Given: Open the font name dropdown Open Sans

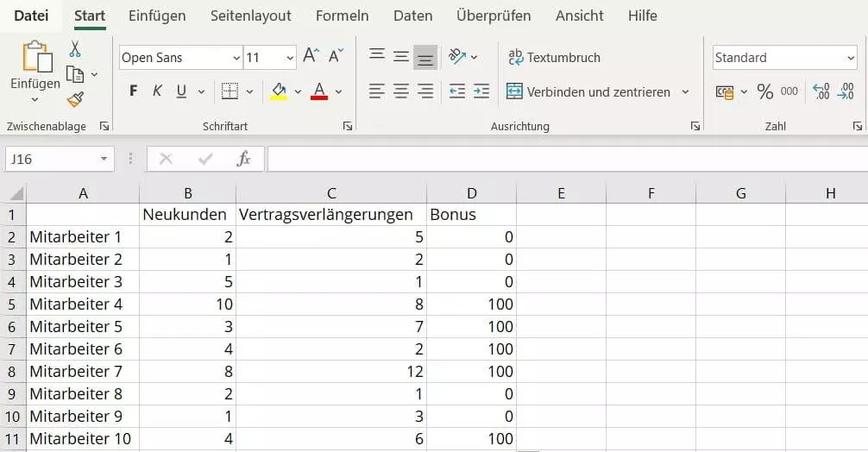Looking at the screenshot, I should 236,58.
